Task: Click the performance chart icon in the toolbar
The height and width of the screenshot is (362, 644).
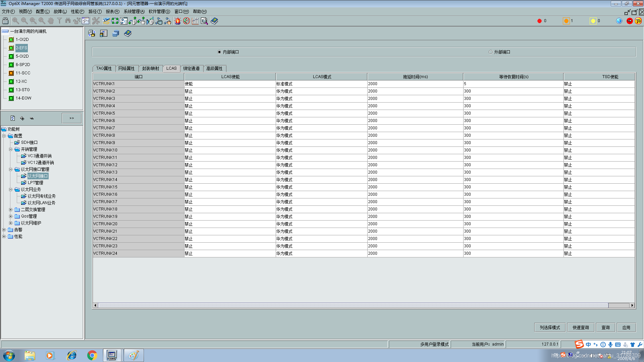Action: [x=195, y=21]
